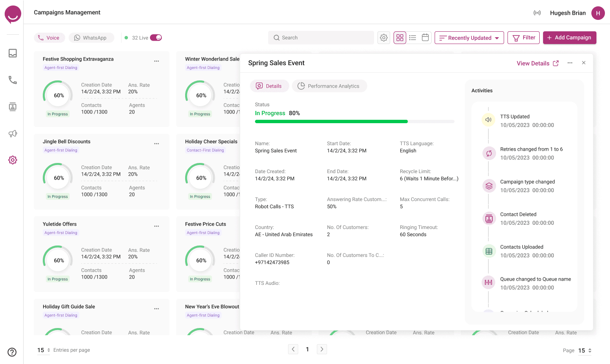Screen dimensions: 610x364
Task: Go to the previous page
Action: 293,349
